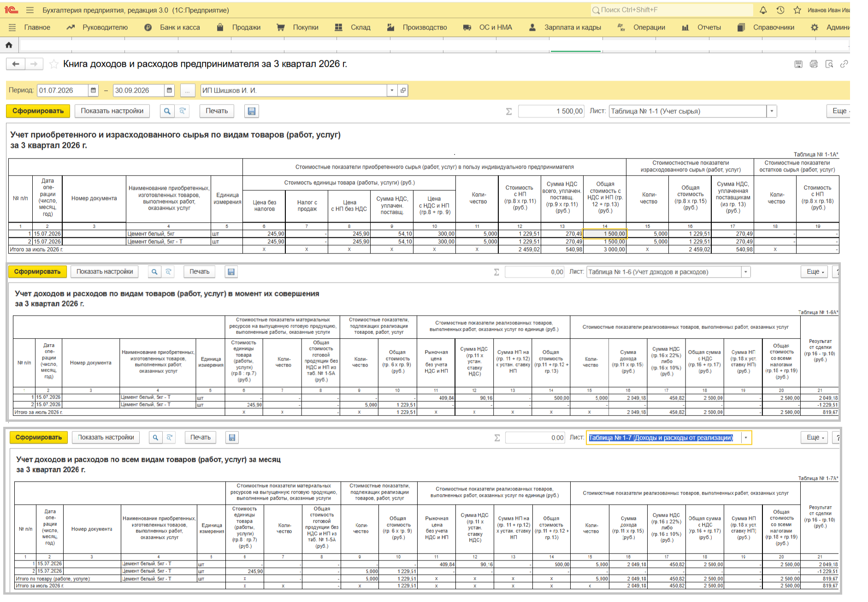Open organization ИП Шишков card icon
The height and width of the screenshot is (602, 868).
coord(403,90)
